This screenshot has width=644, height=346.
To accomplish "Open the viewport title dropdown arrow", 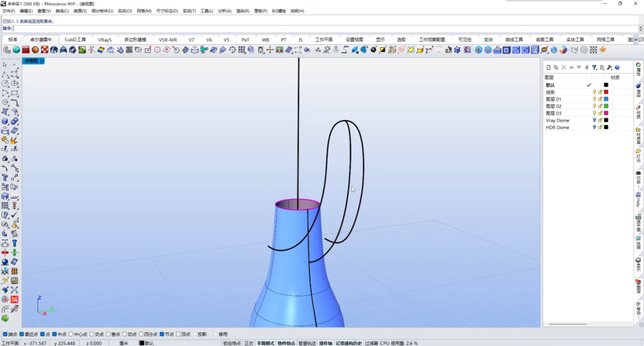I will 42,61.
